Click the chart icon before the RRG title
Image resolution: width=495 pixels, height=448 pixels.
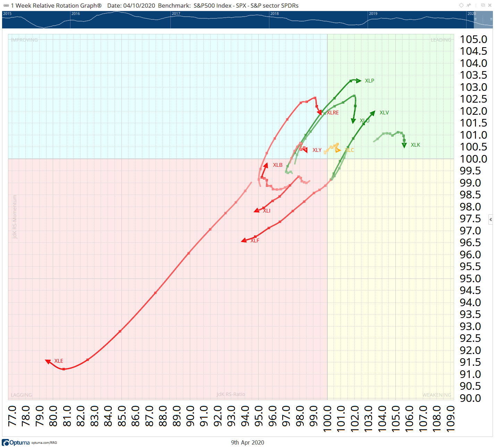click(6, 5)
